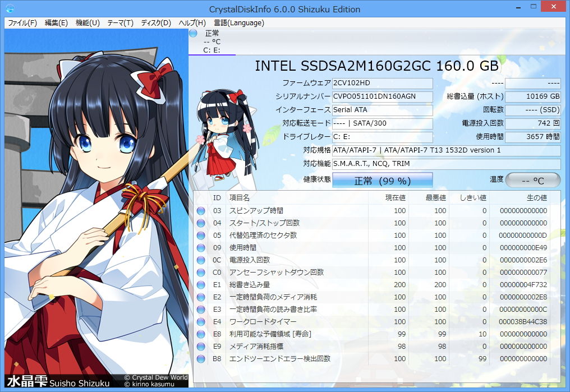Image resolution: width=570 pixels, height=392 pixels.
Task: Open the 言語(Language) menu
Action: point(239,23)
